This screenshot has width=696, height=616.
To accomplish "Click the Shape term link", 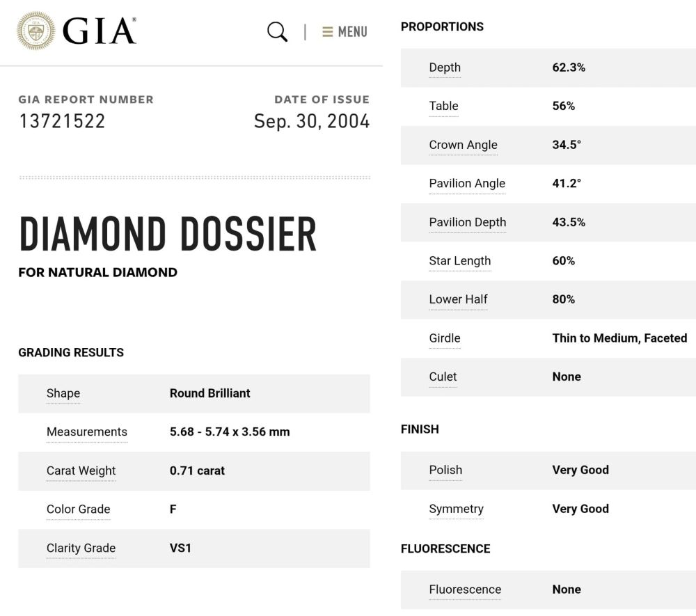I will (63, 393).
